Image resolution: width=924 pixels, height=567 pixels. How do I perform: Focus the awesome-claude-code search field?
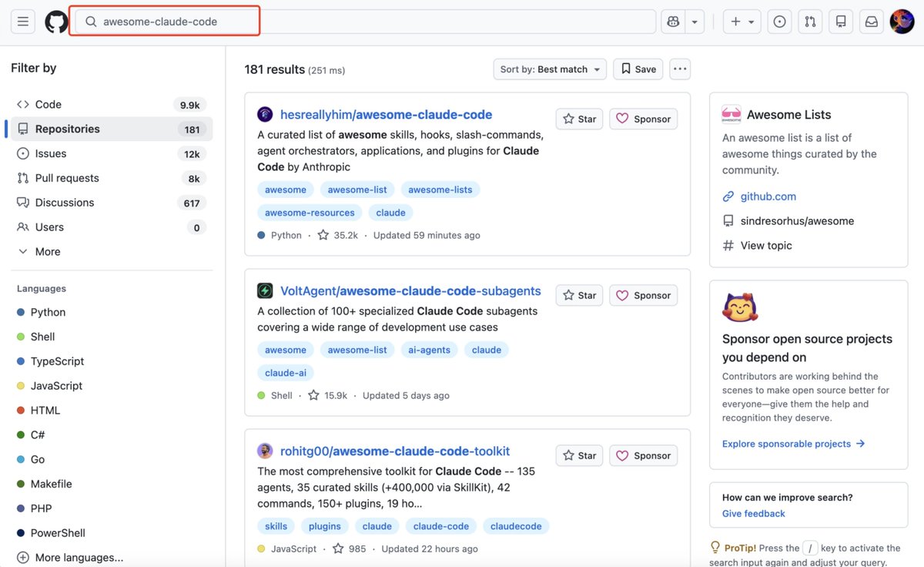(366, 22)
